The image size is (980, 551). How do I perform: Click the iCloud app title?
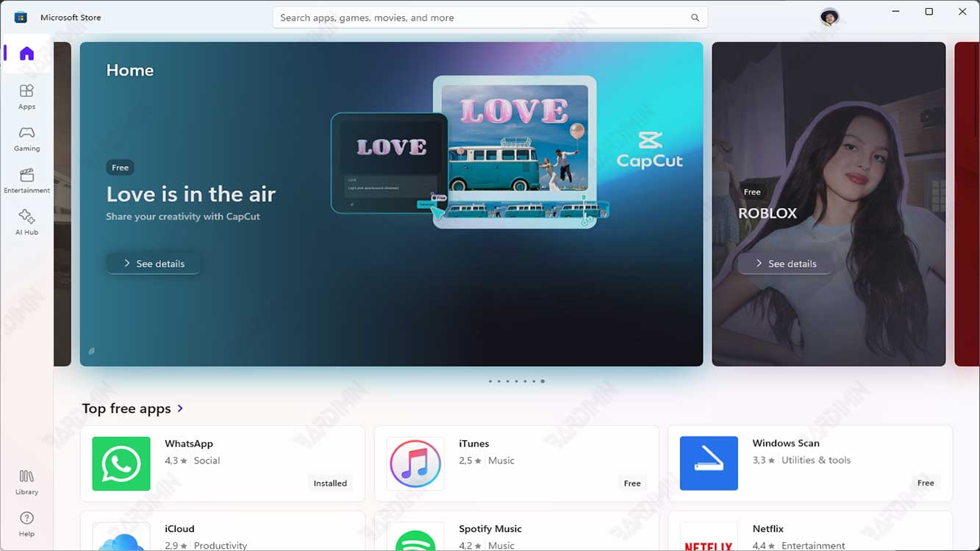(179, 529)
